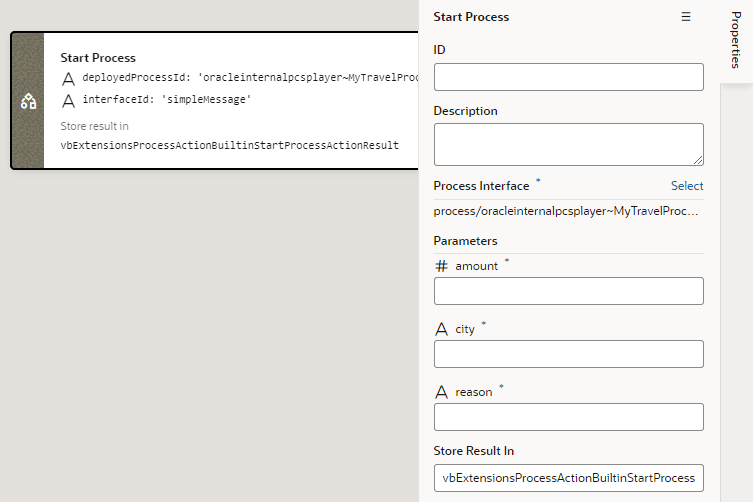Click the stored result variable name in card
753x502 pixels.
(x=229, y=145)
